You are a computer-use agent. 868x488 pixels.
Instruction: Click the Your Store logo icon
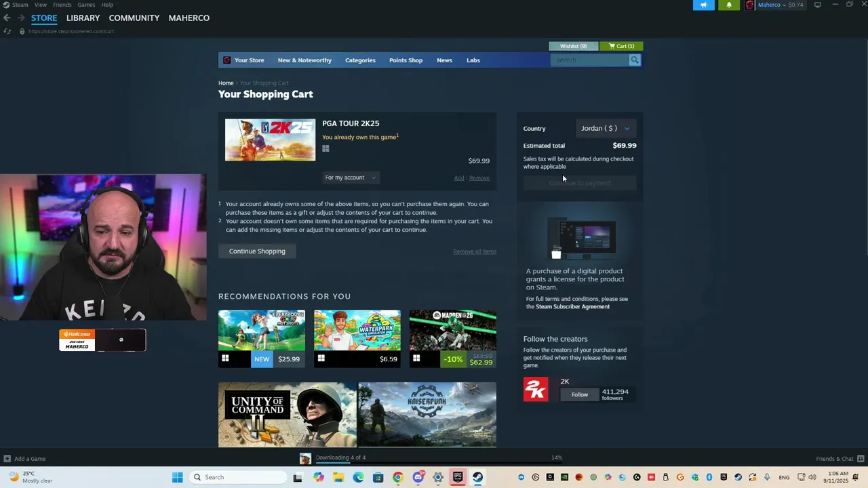[x=226, y=60]
